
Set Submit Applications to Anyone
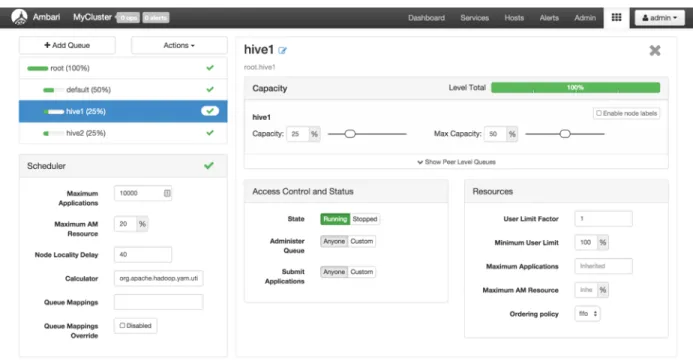tap(334, 272)
